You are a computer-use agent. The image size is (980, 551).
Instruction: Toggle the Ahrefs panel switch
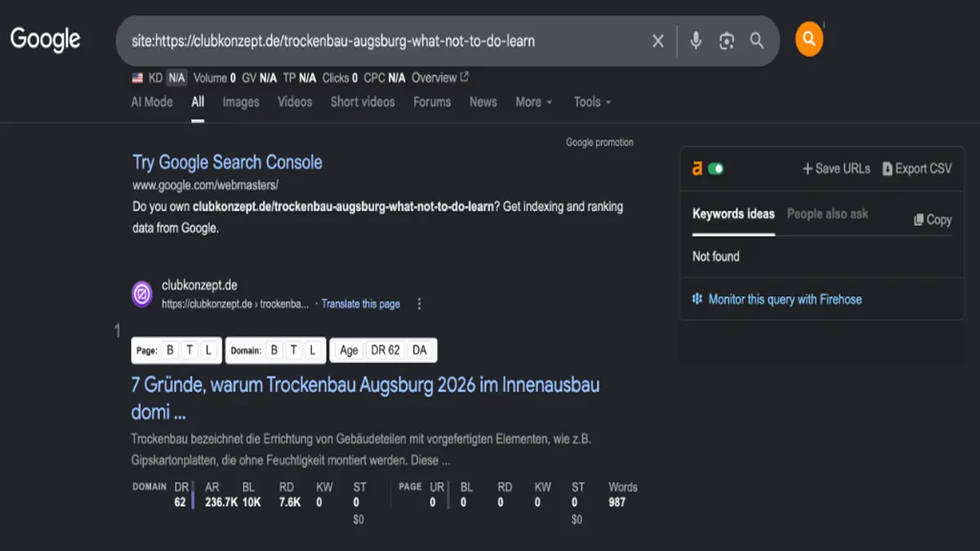tap(715, 169)
